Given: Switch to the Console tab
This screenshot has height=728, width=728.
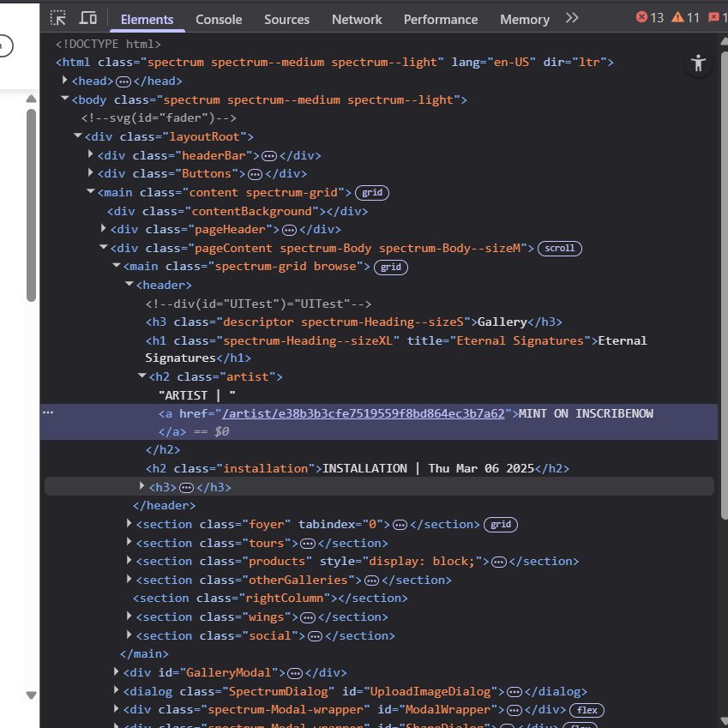Looking at the screenshot, I should click(218, 20).
